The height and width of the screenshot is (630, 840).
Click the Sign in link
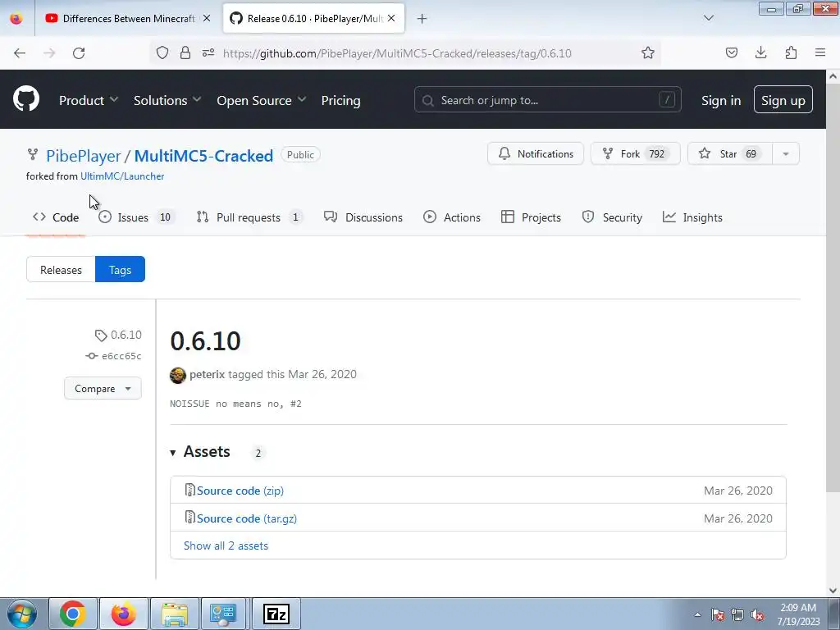tap(721, 100)
